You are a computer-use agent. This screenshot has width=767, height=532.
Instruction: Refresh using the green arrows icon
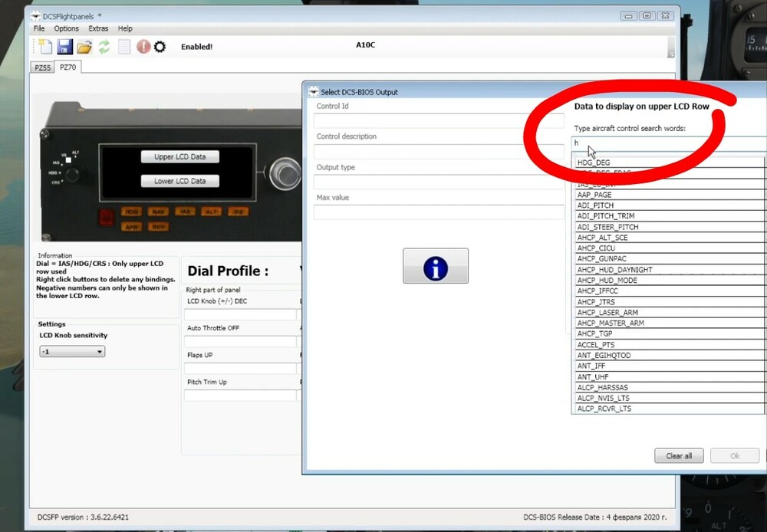click(104, 47)
